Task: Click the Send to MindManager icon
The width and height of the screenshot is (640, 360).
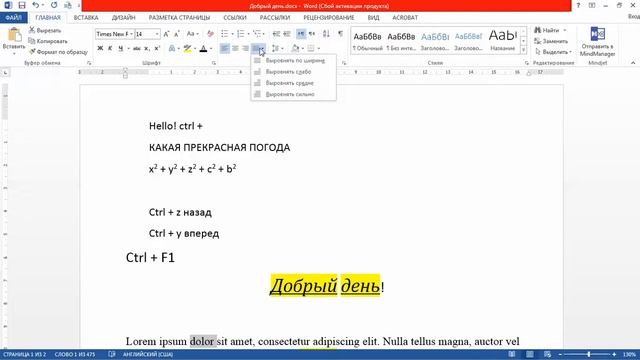Action: coord(598,34)
